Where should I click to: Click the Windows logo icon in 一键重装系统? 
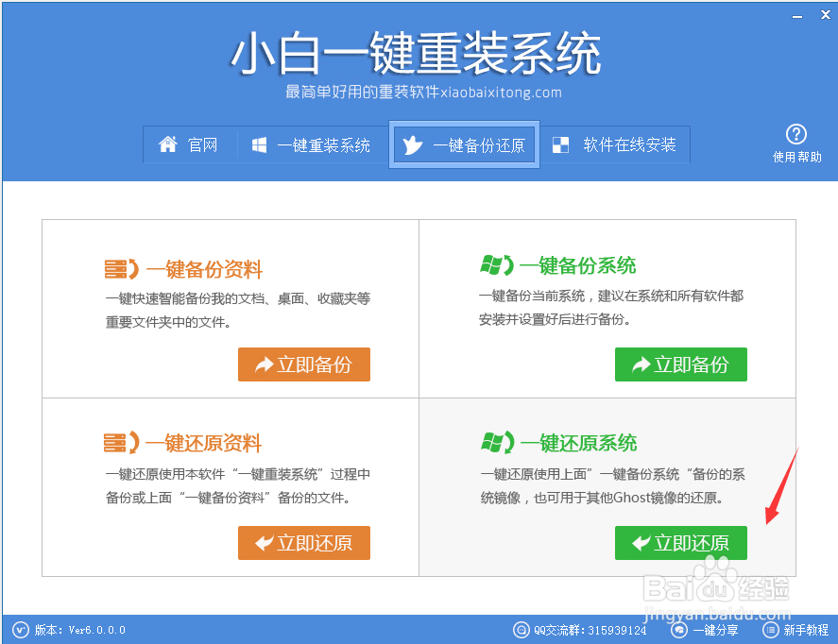(259, 144)
